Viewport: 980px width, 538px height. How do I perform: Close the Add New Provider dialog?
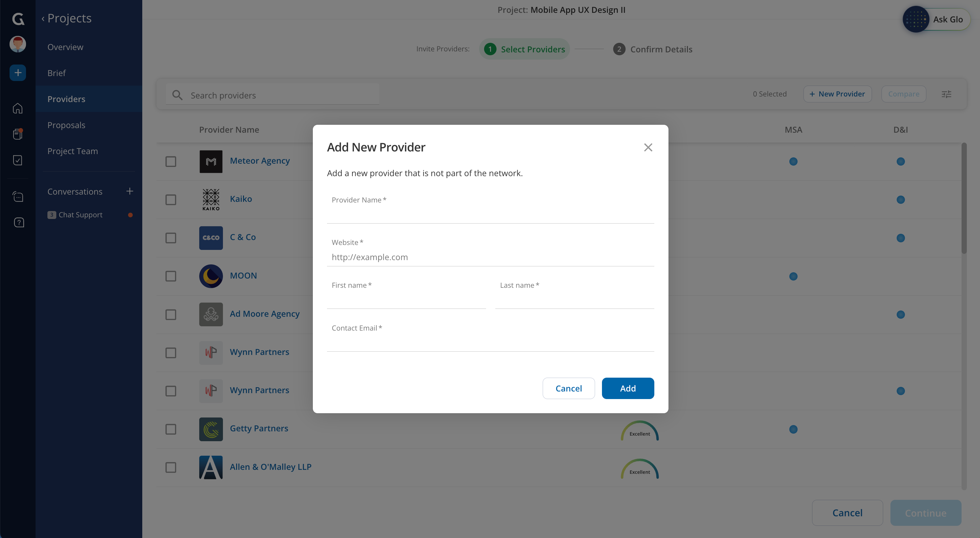(648, 147)
